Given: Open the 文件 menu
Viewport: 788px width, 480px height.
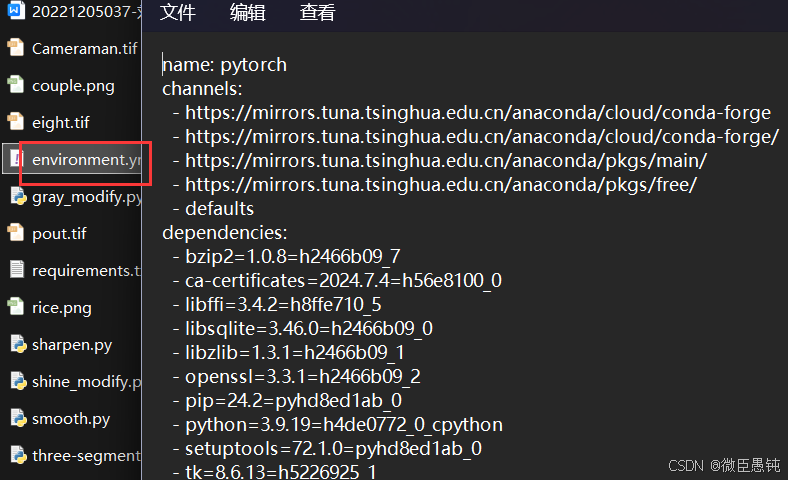Looking at the screenshot, I should [x=177, y=12].
